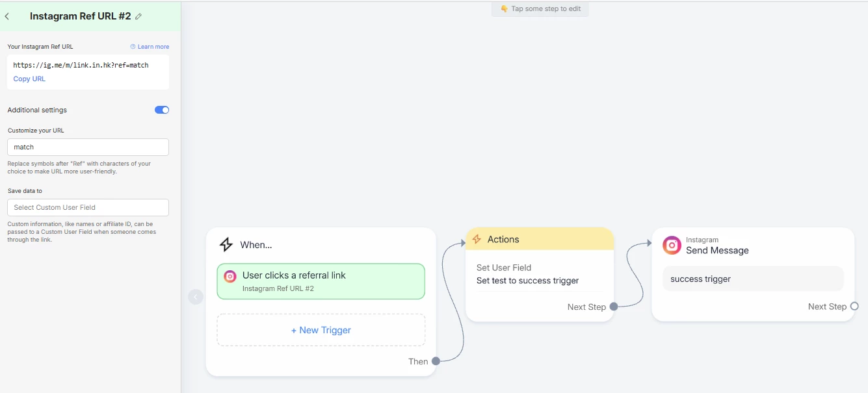Image resolution: width=868 pixels, height=393 pixels.
Task: Click Instagram icon on Send Message node
Action: pos(672,245)
